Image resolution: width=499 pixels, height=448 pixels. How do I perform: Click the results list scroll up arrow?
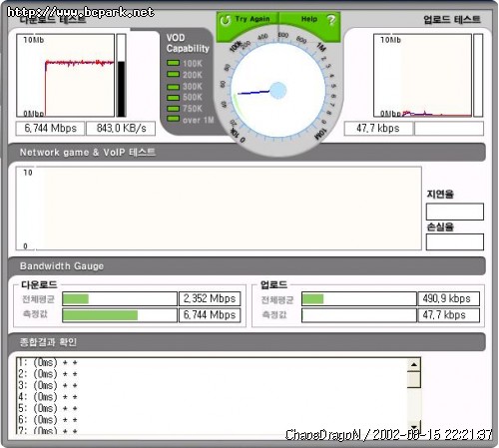(x=414, y=365)
